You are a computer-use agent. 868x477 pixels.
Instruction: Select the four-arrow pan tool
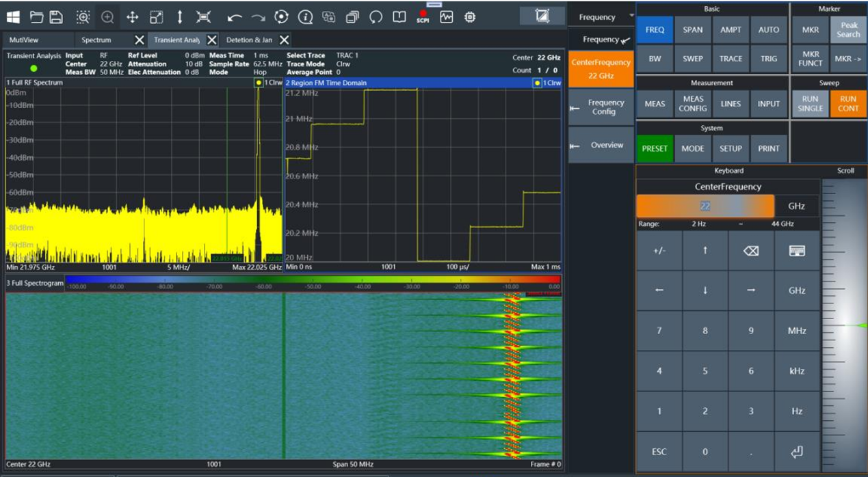(133, 17)
